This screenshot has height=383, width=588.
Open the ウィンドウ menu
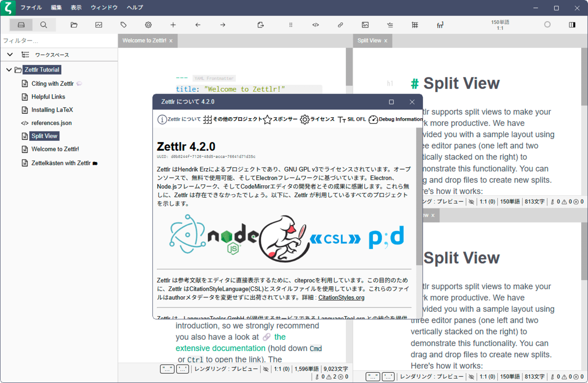[x=104, y=8]
